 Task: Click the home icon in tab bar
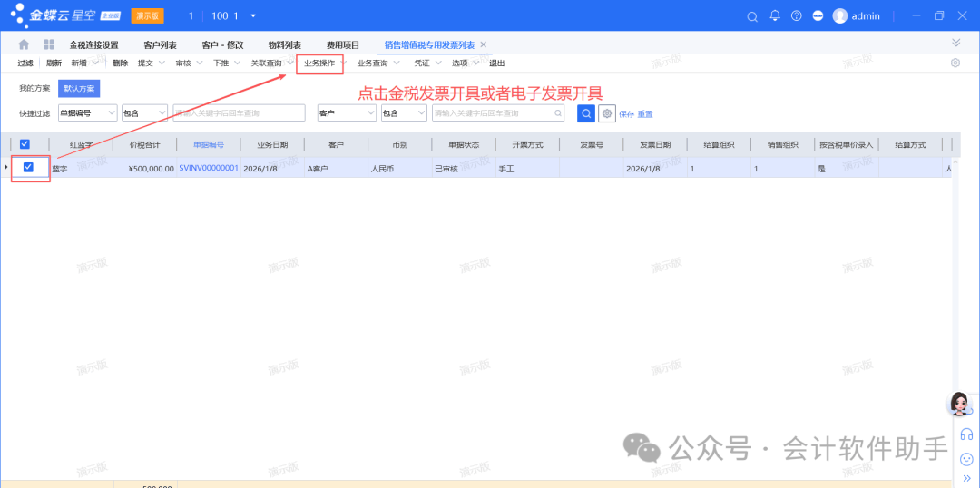(24, 44)
